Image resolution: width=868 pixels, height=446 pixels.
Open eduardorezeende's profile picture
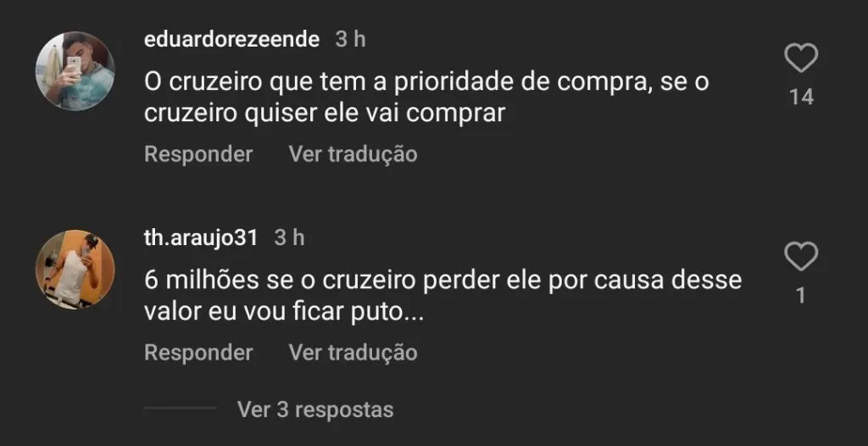coord(75,70)
